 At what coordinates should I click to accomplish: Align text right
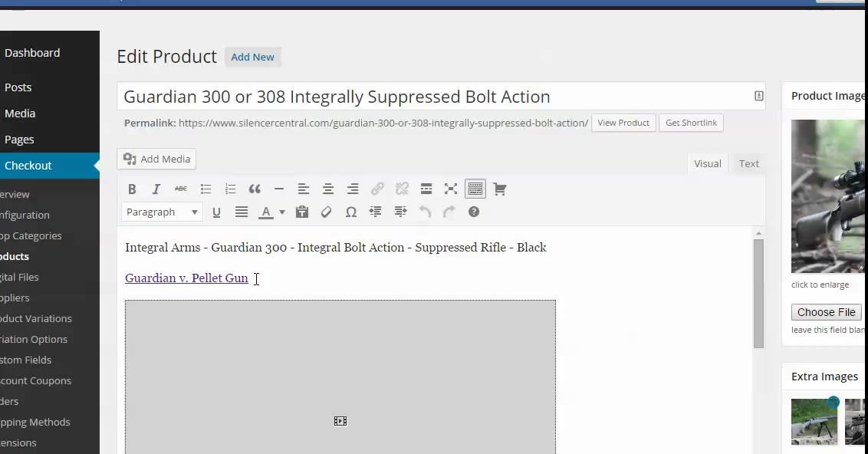click(x=353, y=189)
